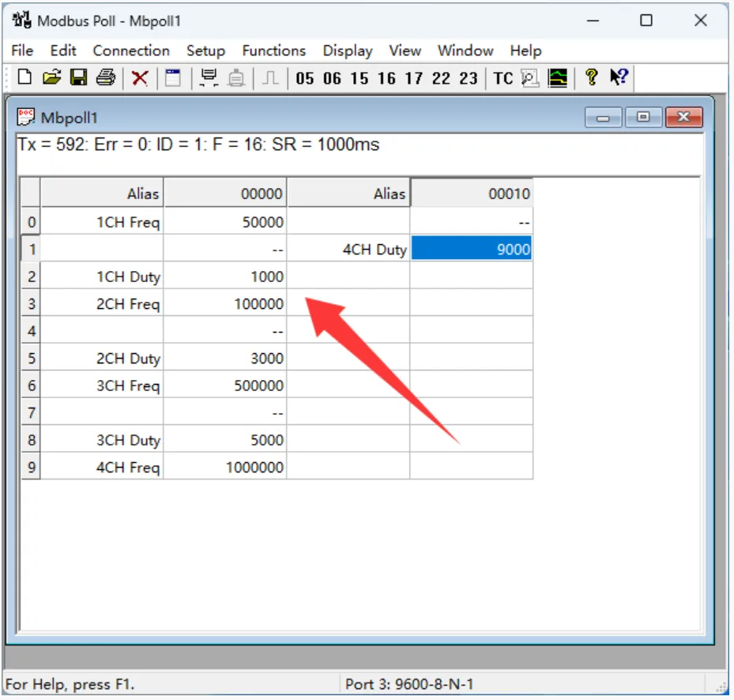Send function code 16 Write Multiple Registers
Screen dimensions: 734x700
pyautogui.click(x=386, y=77)
